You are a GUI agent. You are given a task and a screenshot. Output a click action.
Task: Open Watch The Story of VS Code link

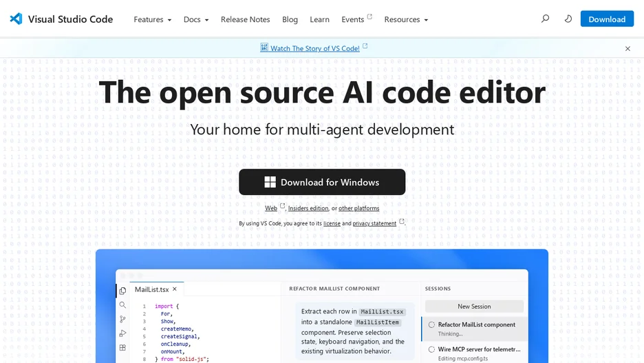(314, 48)
